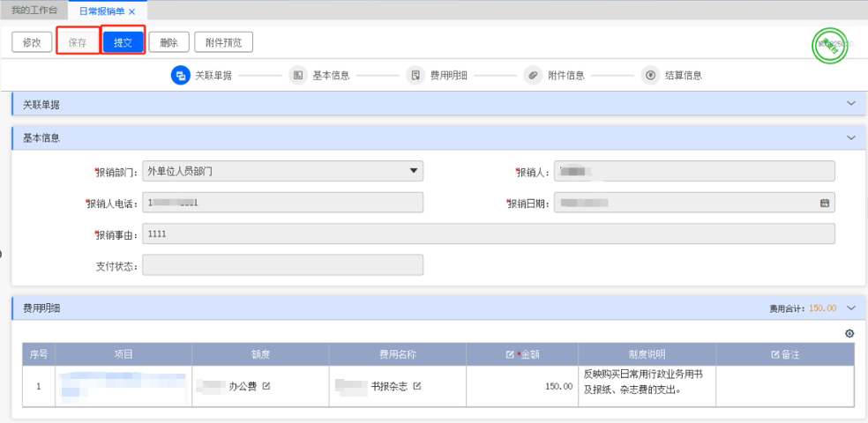868x423 pixels.
Task: Switch to 我的工作台 tab
Action: pos(32,11)
